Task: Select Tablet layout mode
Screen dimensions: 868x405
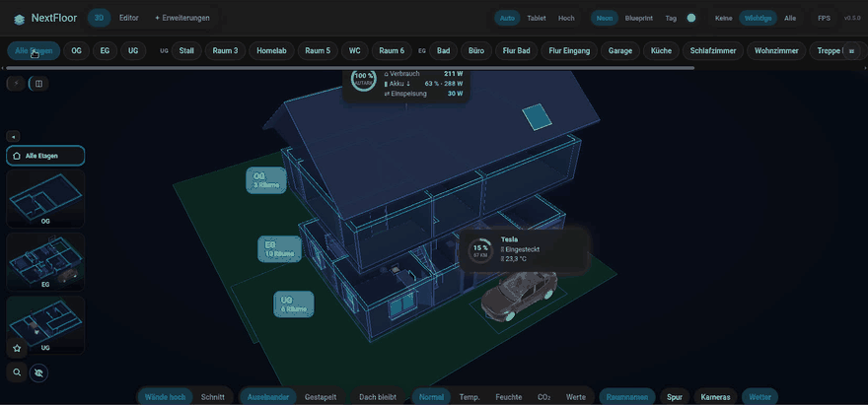Action: pyautogui.click(x=537, y=19)
